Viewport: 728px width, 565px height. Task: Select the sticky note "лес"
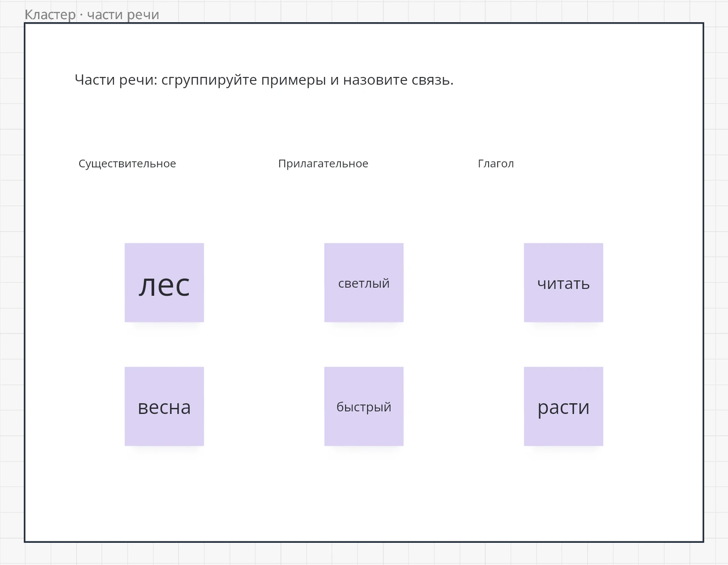(x=164, y=282)
